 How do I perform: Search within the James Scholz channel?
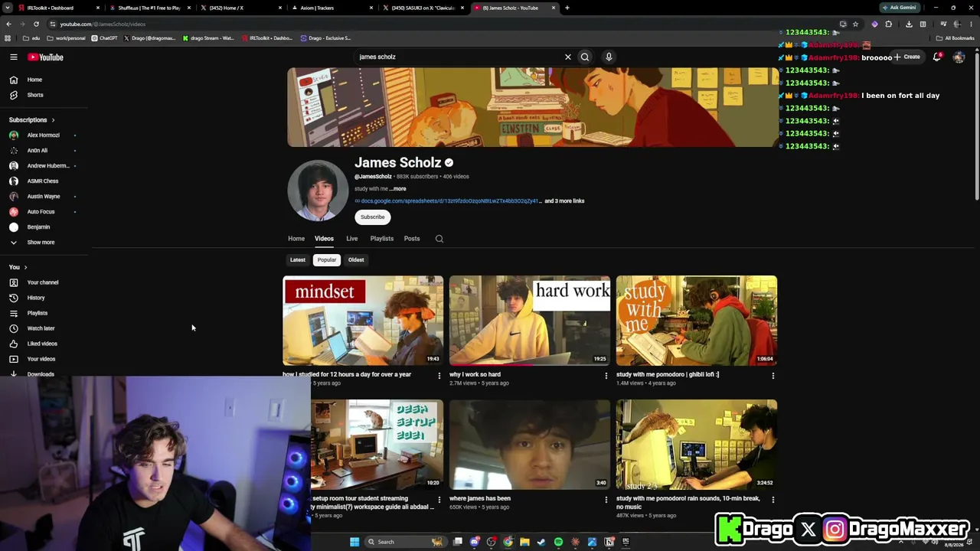439,239
